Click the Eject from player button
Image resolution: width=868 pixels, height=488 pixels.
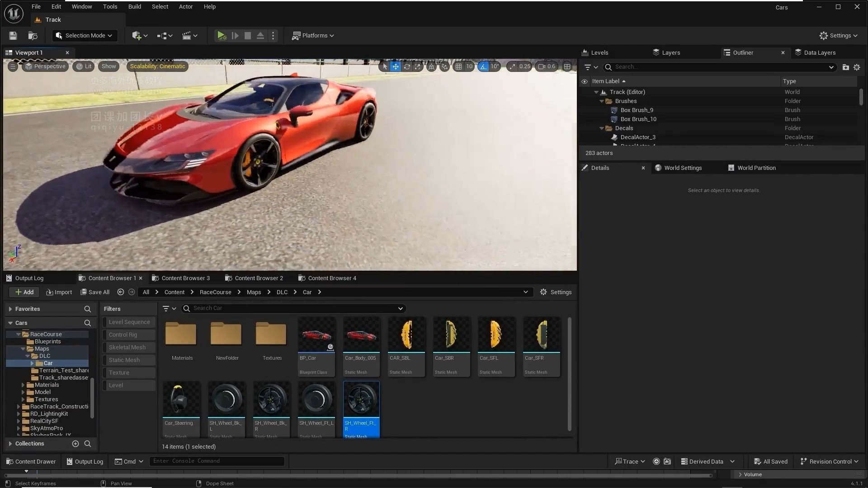[x=260, y=36]
